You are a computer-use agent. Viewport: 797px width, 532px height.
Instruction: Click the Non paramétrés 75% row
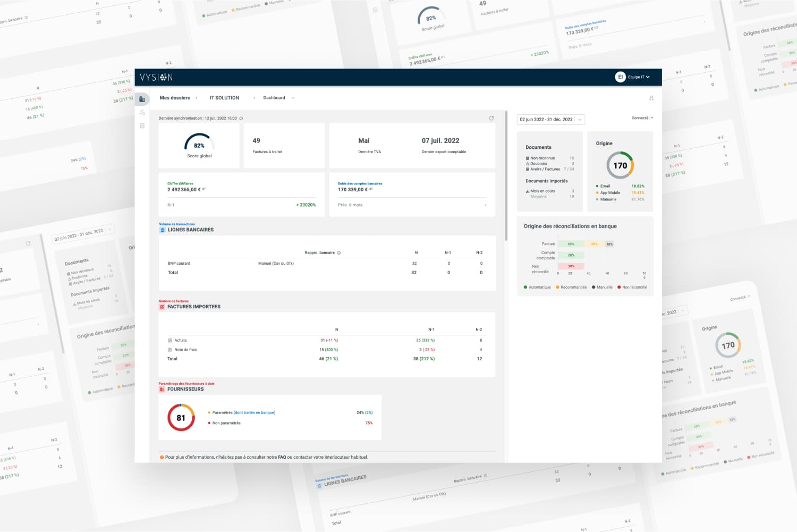(290, 424)
